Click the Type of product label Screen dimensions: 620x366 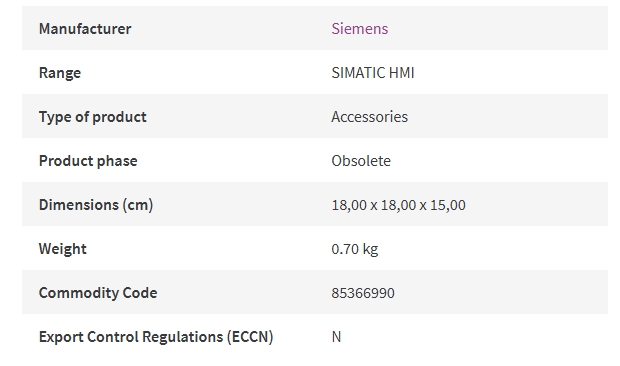coord(93,117)
